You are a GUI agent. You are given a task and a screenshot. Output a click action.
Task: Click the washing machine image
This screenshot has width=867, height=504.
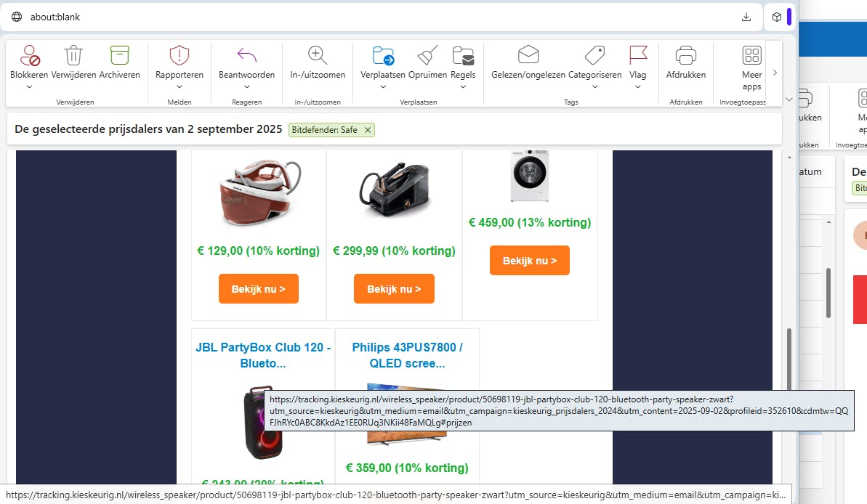pyautogui.click(x=530, y=176)
